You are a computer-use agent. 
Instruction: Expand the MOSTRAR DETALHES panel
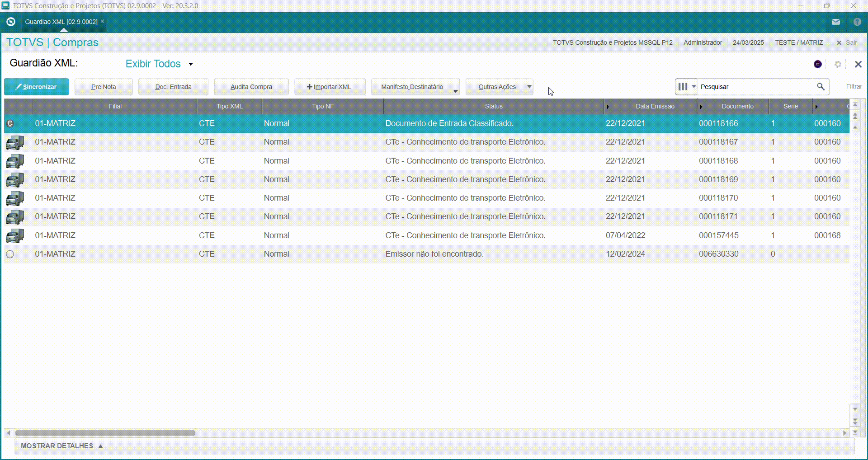click(62, 446)
